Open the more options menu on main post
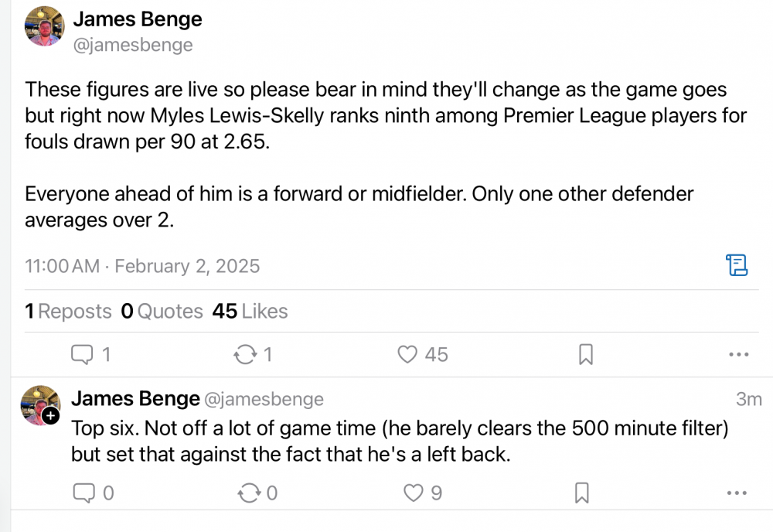Image resolution: width=773 pixels, height=532 pixels. point(739,355)
